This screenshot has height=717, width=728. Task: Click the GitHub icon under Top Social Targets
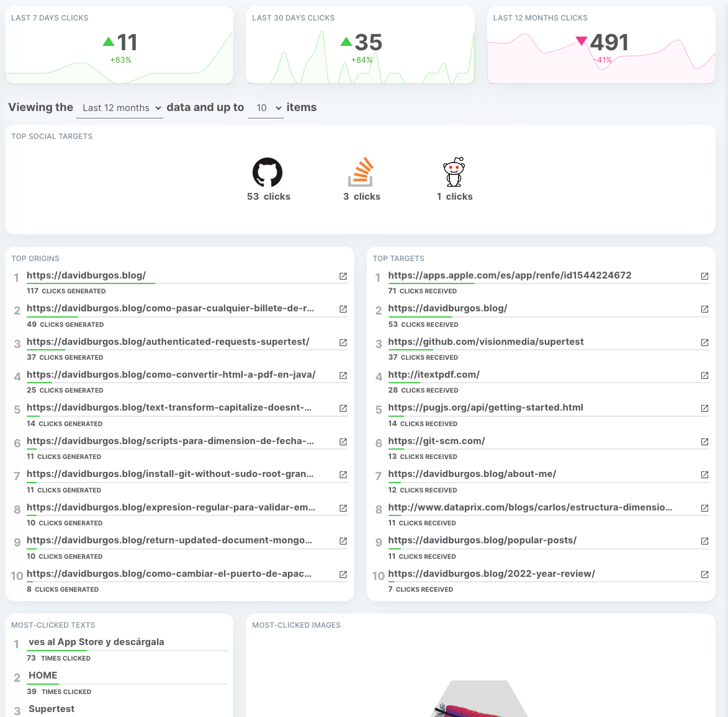267,172
